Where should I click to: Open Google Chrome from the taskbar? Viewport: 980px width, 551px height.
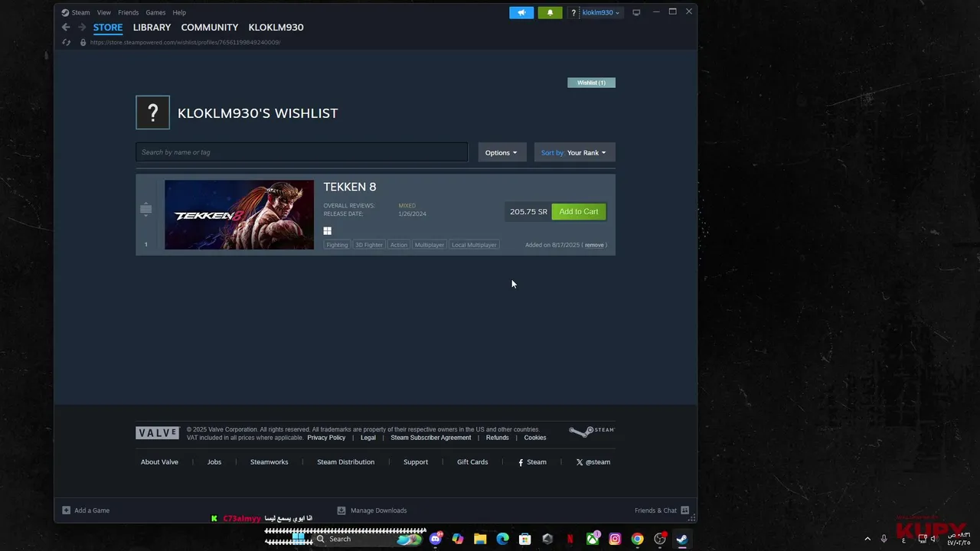pyautogui.click(x=637, y=539)
